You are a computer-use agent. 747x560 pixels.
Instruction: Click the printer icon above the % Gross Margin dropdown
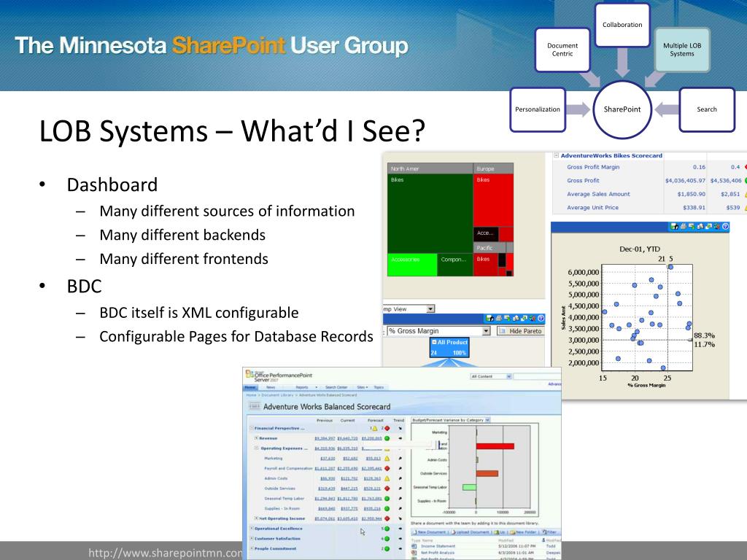point(498,318)
